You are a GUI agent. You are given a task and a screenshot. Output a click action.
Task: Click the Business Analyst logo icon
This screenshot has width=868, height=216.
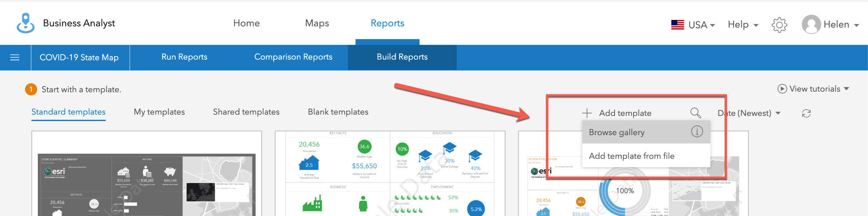point(25,23)
